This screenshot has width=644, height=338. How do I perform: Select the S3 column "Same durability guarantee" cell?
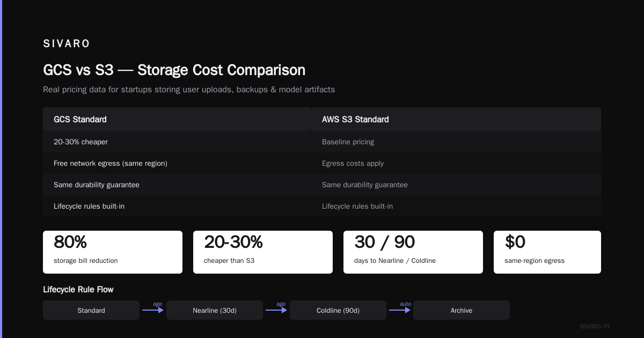point(456,185)
